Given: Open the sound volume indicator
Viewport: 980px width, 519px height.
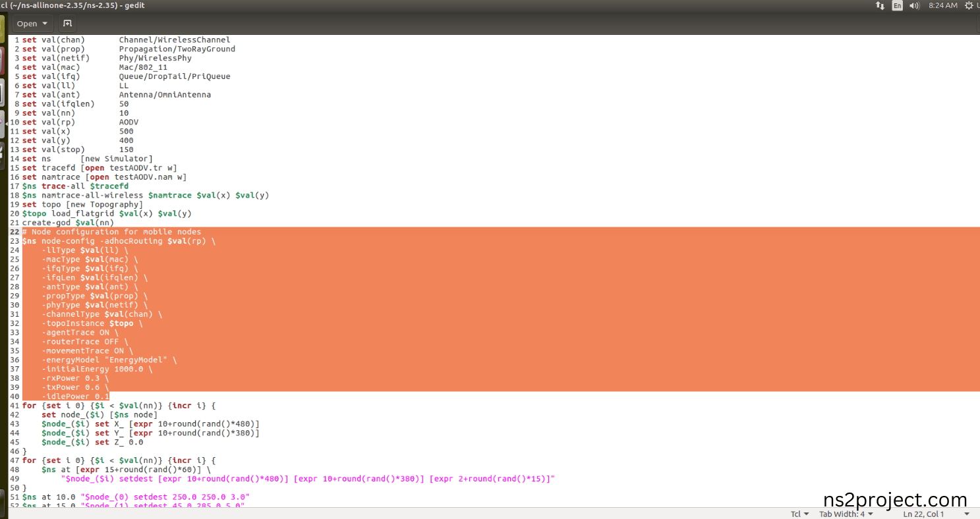Looking at the screenshot, I should click(915, 5).
